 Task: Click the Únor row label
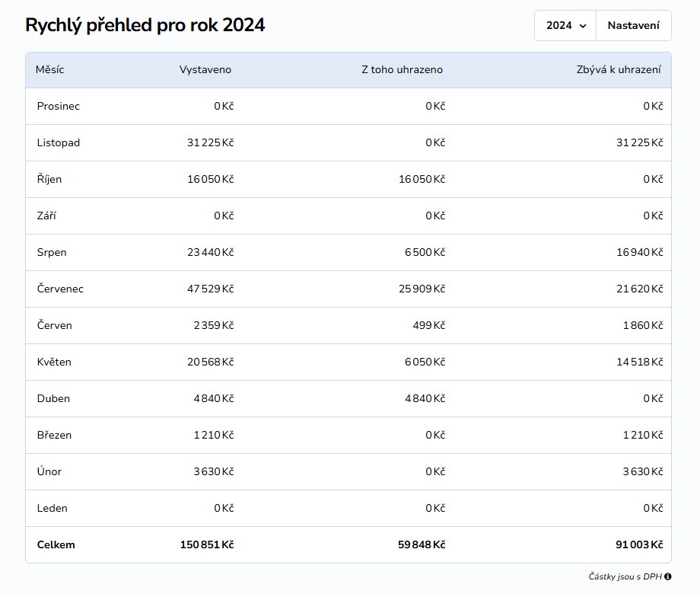(49, 471)
